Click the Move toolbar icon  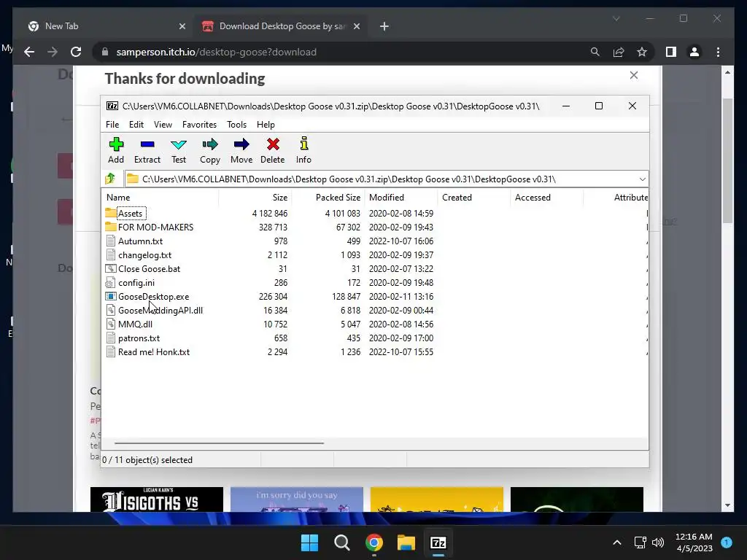click(241, 150)
